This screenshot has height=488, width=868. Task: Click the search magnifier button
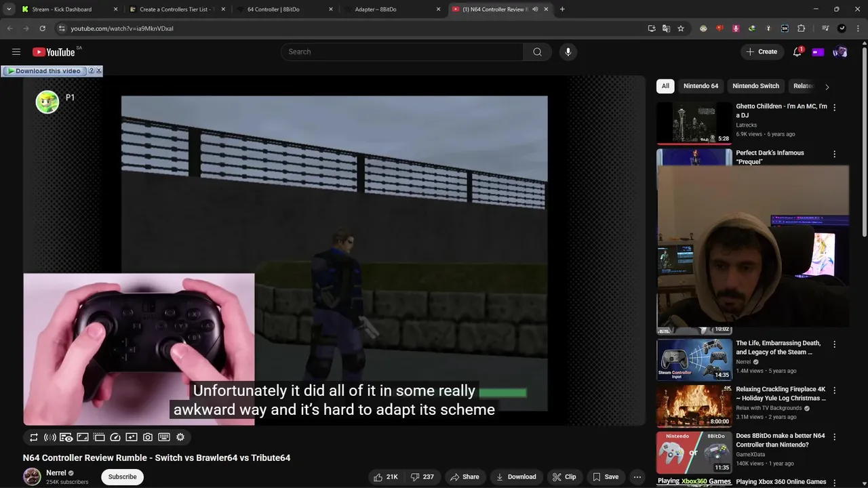[x=537, y=52]
